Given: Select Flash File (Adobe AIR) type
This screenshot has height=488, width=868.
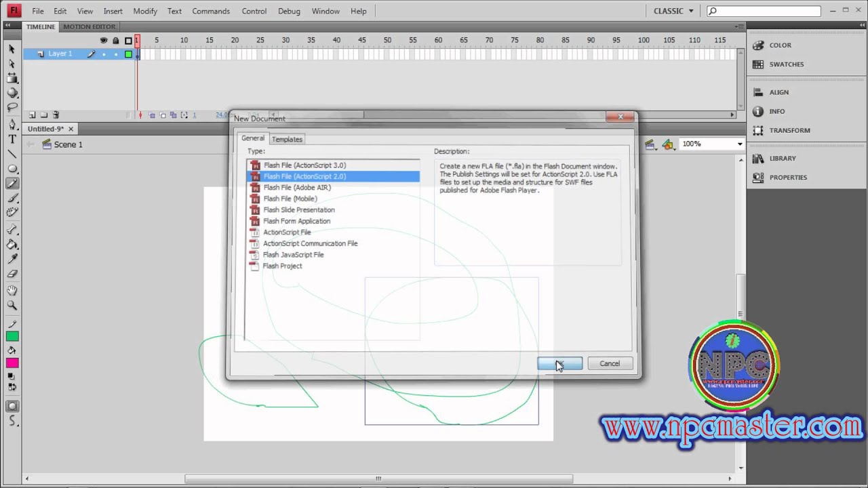Looking at the screenshot, I should pyautogui.click(x=333, y=187).
